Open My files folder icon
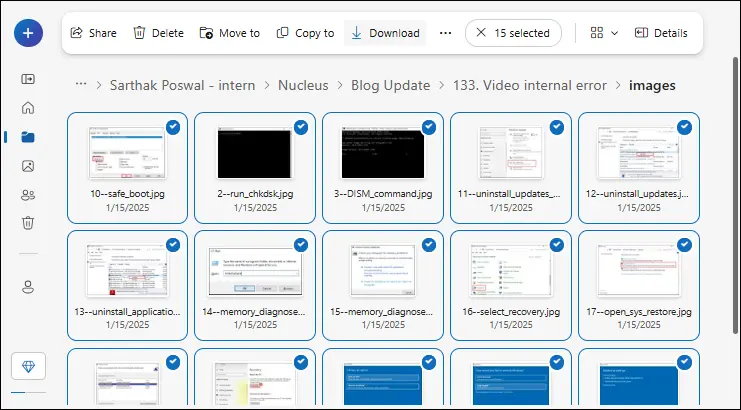Image resolution: width=741 pixels, height=410 pixels. 28,137
